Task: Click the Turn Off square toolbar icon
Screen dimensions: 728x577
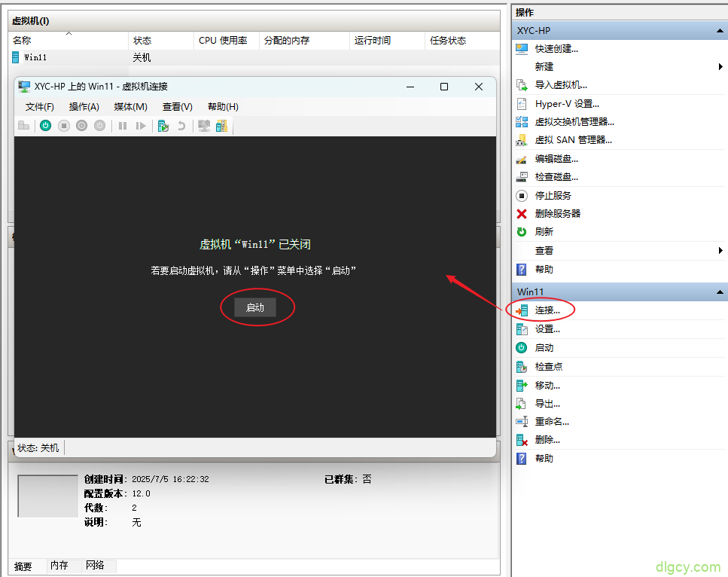Action: tap(64, 126)
